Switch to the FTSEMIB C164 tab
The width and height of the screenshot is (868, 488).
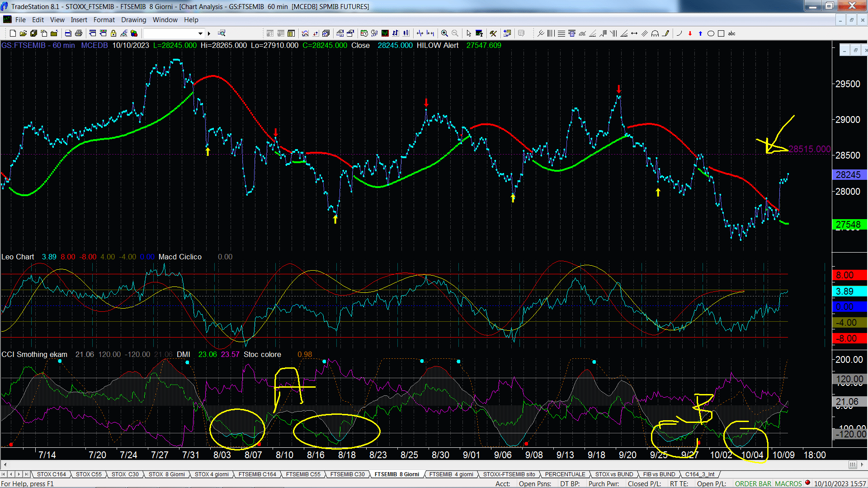[257, 474]
